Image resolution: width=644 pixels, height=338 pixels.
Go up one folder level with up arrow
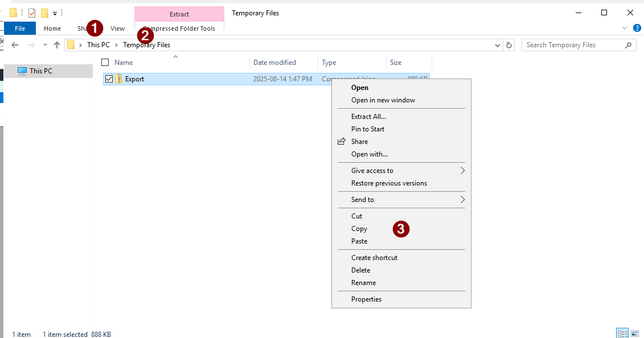click(57, 45)
